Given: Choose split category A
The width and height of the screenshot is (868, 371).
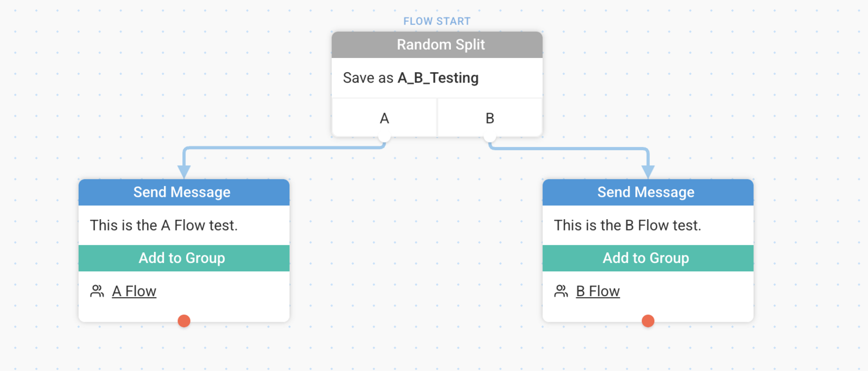Looking at the screenshot, I should click(x=384, y=118).
